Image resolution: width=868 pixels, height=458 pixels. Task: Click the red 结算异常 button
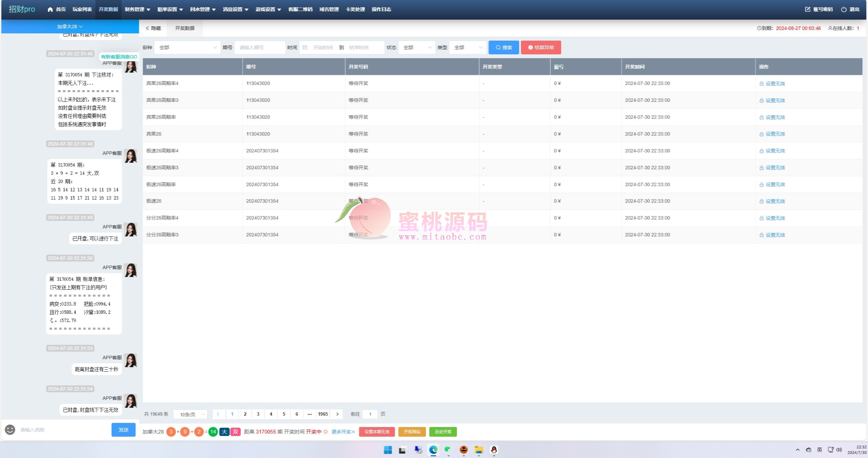pyautogui.click(x=541, y=47)
